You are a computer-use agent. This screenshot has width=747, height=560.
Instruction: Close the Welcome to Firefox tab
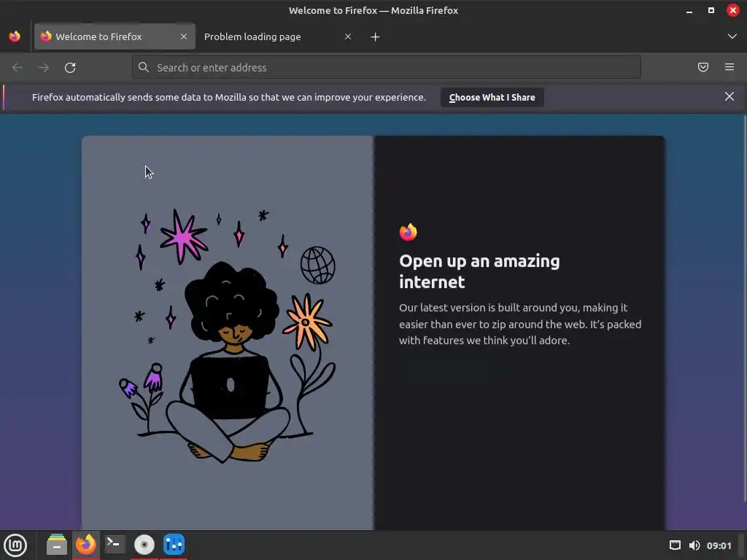point(183,36)
